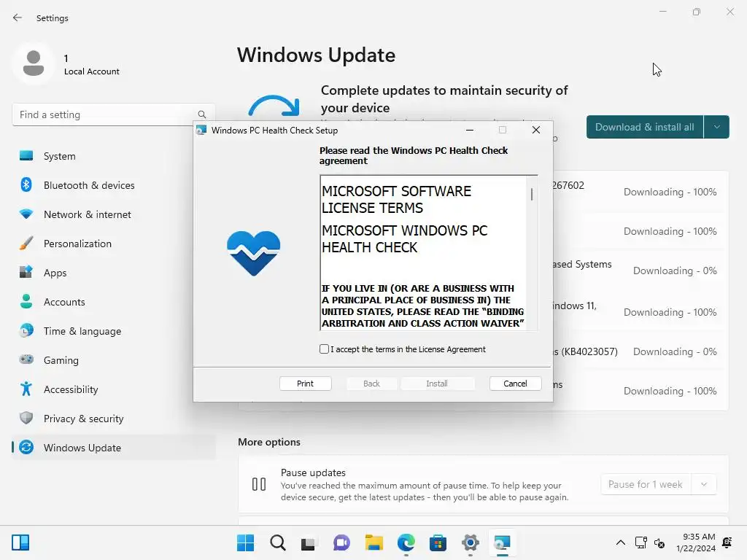Click the Local Account name text
Viewport: 747px width, 560px height.
[x=91, y=71]
